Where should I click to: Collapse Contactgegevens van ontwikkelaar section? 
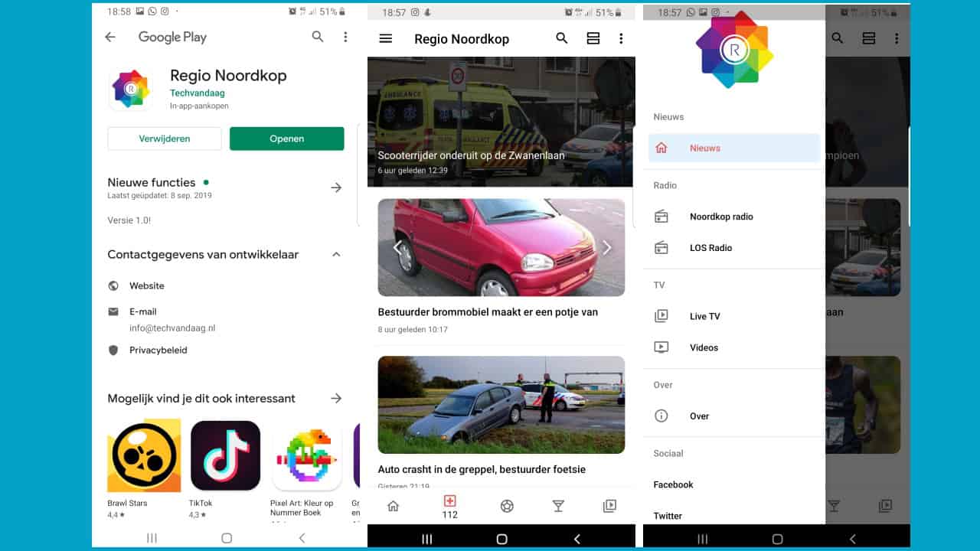tap(336, 254)
